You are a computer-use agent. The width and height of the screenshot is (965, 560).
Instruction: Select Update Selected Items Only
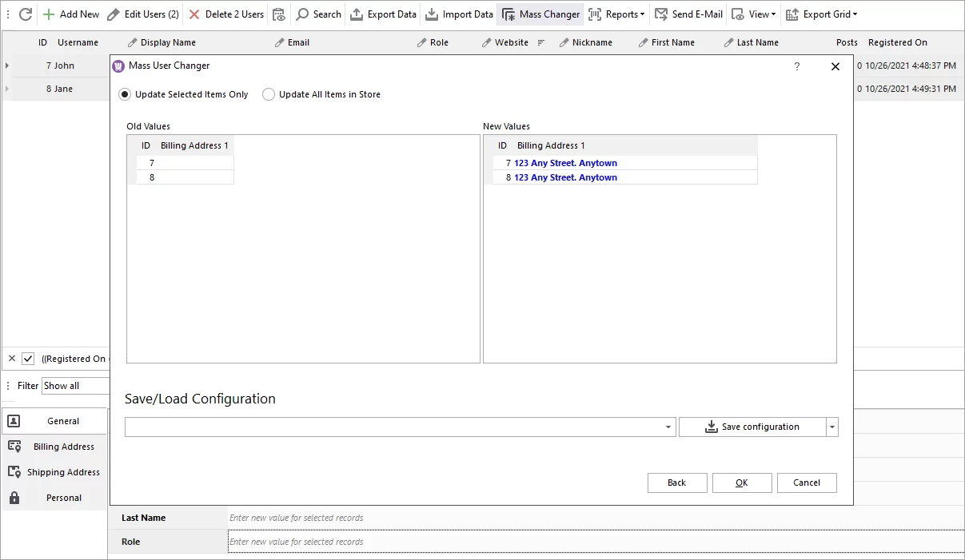[x=125, y=93]
